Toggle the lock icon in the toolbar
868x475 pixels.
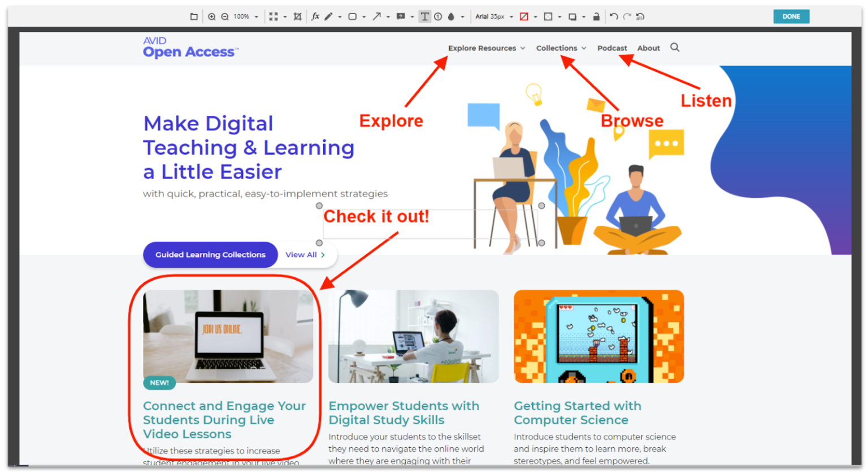pyautogui.click(x=596, y=17)
